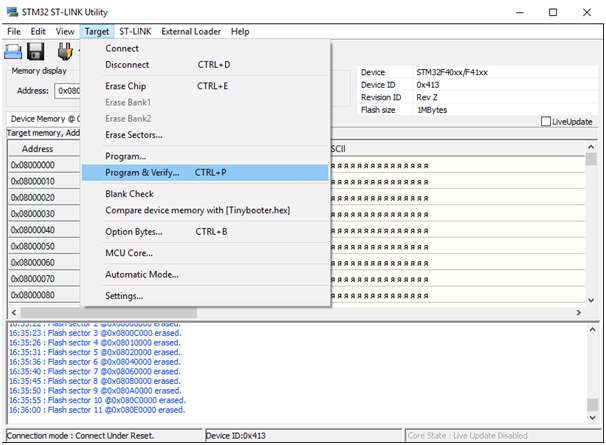Click the STM32F40xx/F41xx device value
Viewport: 606px width, 445px height.
click(x=452, y=72)
